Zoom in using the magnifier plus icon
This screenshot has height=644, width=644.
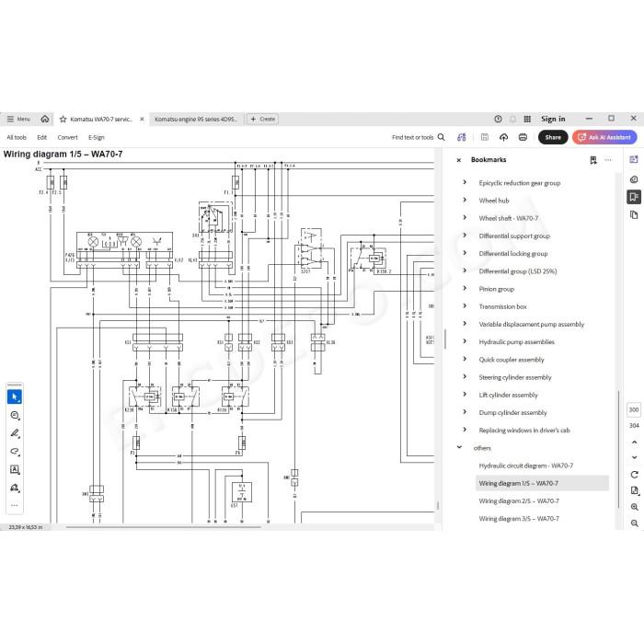click(634, 507)
